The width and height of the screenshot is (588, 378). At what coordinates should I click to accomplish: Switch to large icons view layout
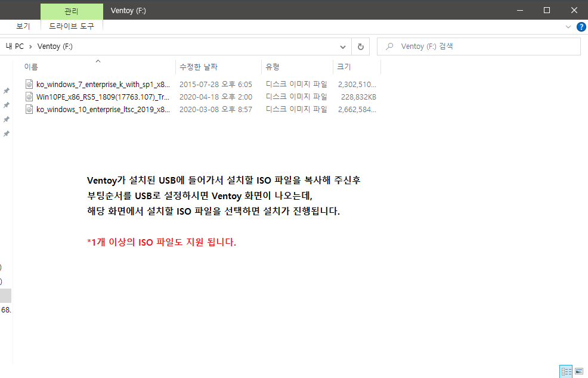[579, 371]
